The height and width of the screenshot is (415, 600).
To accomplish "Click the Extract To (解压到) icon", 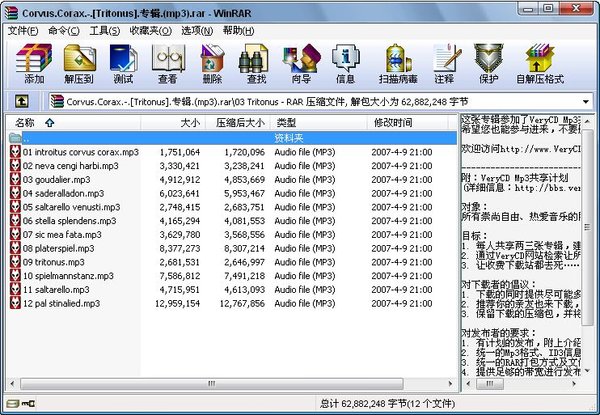I will (79, 63).
